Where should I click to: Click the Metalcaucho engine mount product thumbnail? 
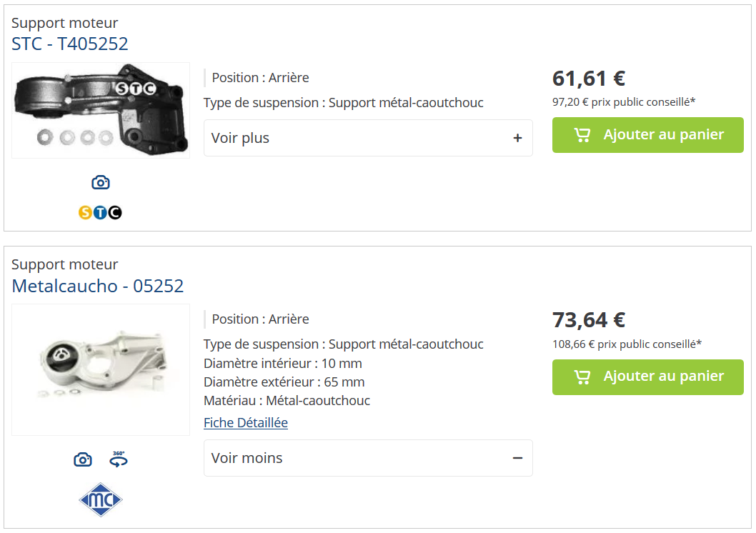tap(101, 369)
